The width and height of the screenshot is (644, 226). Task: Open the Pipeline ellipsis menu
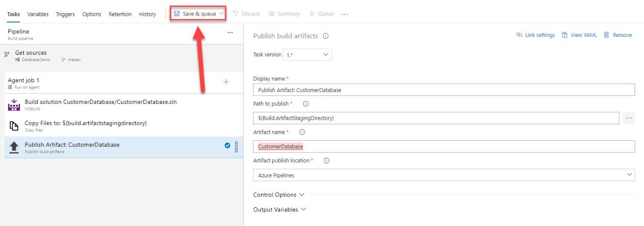coord(230,33)
